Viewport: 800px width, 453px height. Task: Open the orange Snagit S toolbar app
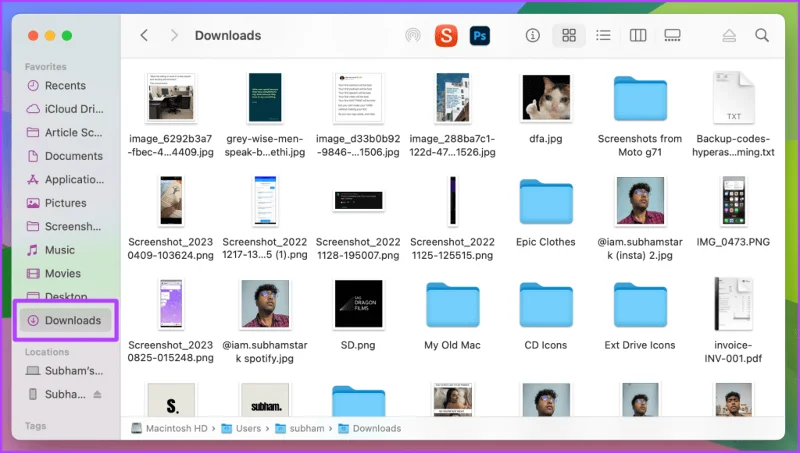click(446, 35)
